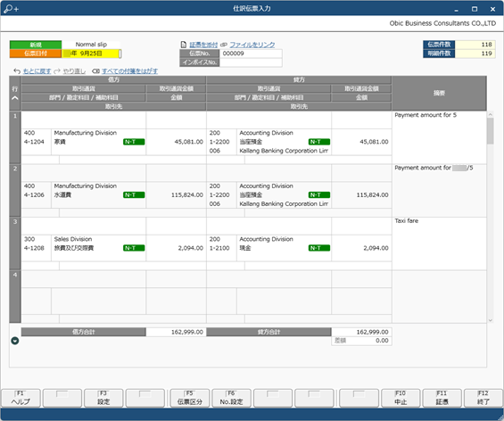Click N-T tax tag on row 3 credit
The image size is (504, 421).
[319, 248]
